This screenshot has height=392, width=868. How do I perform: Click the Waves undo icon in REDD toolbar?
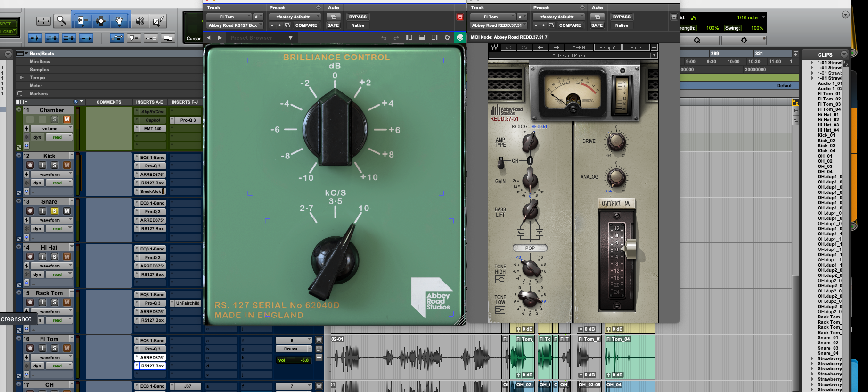coord(508,48)
